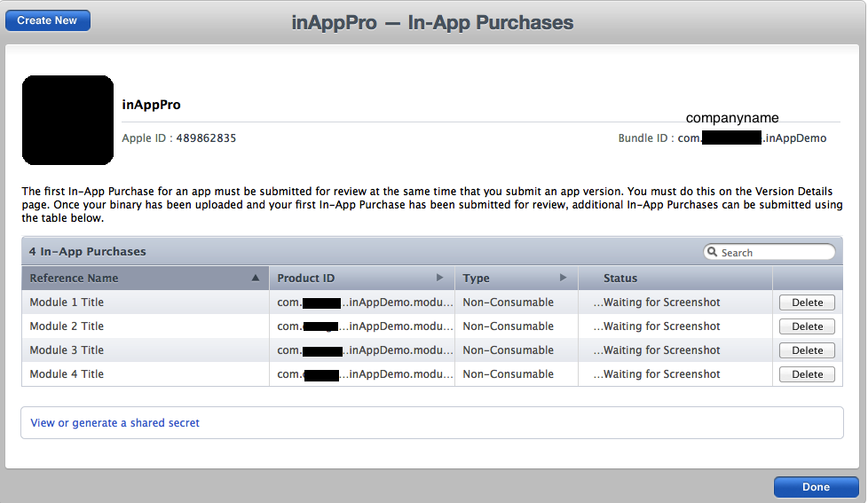Click the Type column arrow
The height and width of the screenshot is (503, 868).
tap(563, 278)
